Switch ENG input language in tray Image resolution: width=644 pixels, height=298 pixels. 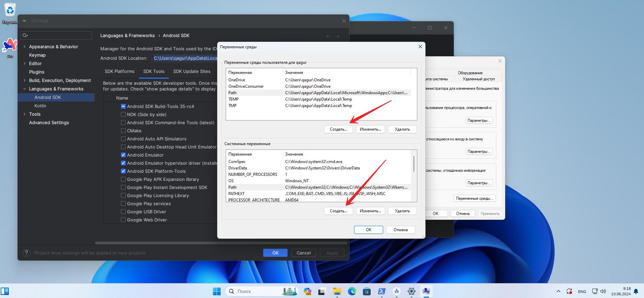(x=582, y=291)
